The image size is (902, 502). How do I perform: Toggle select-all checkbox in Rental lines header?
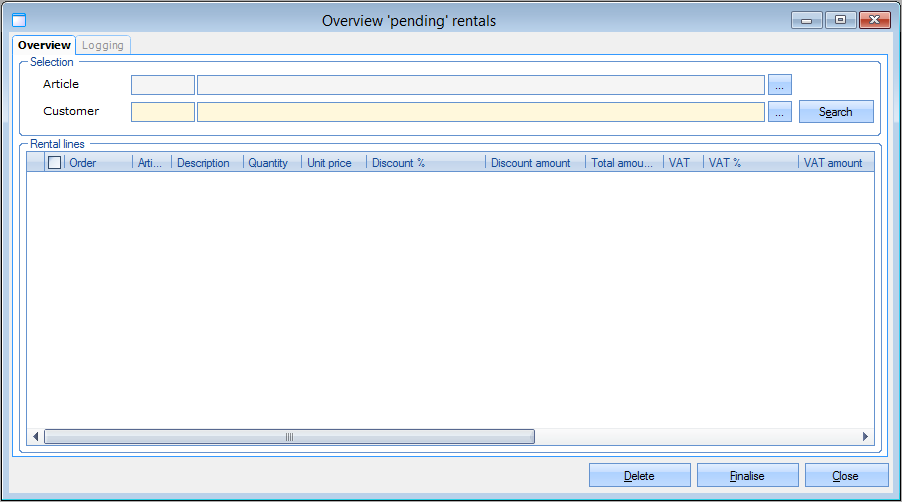[54, 163]
